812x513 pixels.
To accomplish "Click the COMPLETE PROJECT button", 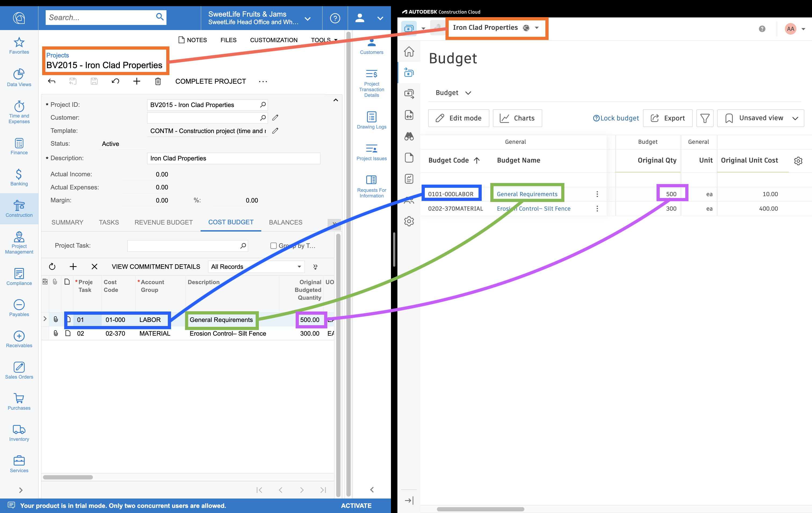I will (x=211, y=81).
